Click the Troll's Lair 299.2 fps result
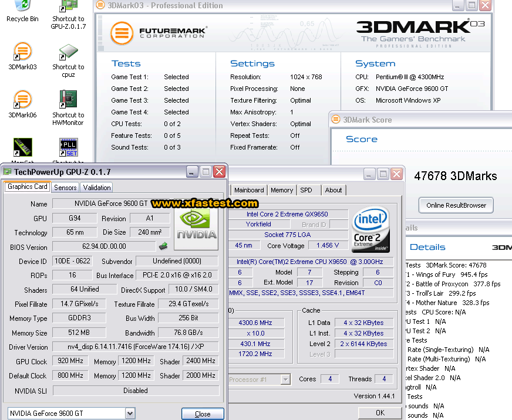This screenshot has width=512, height=420. pos(441,293)
